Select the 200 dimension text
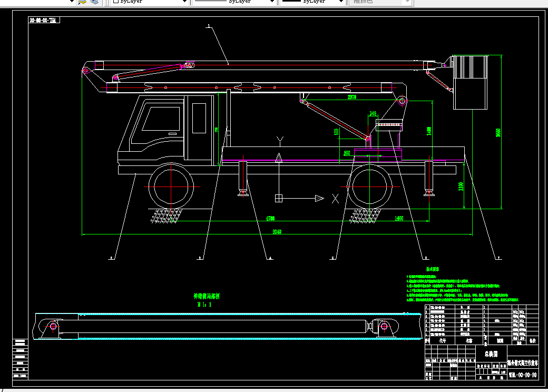This screenshot has width=548, height=392. tap(347, 153)
